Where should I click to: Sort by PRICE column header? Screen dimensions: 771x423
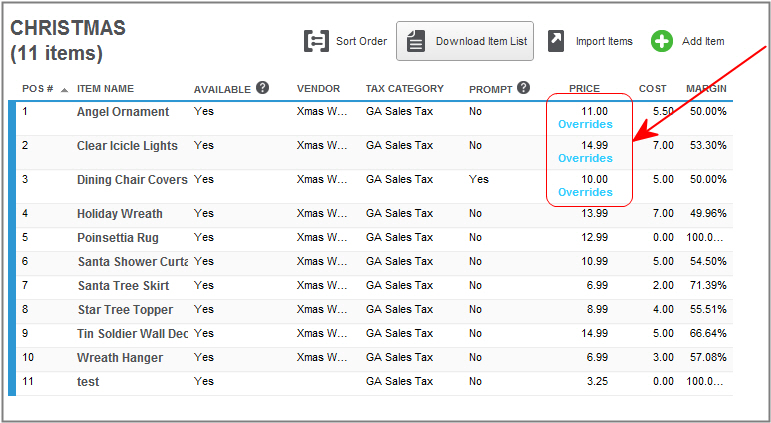click(584, 89)
